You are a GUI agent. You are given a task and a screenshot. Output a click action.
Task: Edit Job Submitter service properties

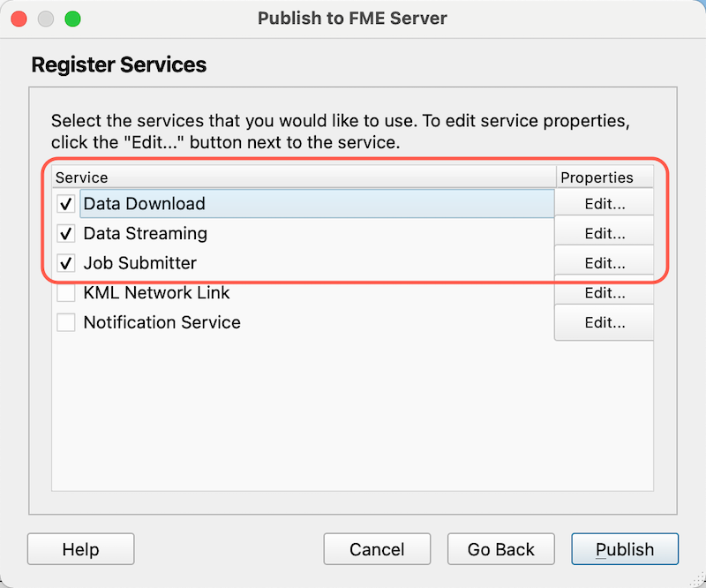605,263
